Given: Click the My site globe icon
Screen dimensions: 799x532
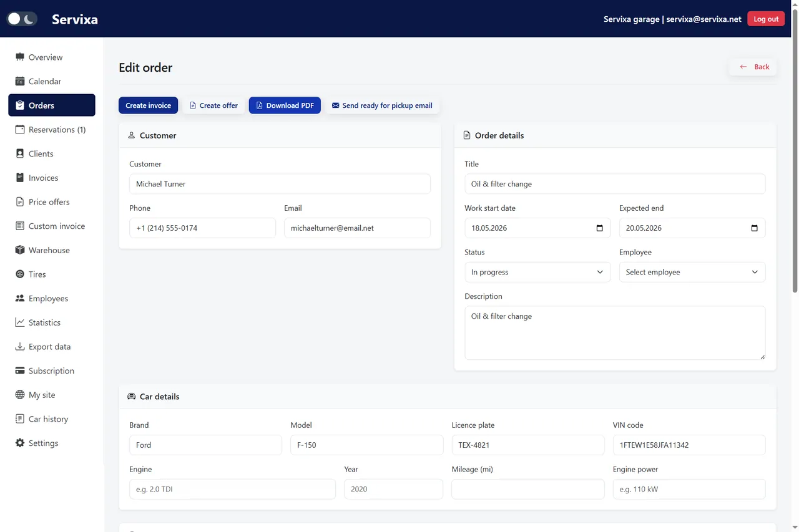Looking at the screenshot, I should (x=20, y=395).
